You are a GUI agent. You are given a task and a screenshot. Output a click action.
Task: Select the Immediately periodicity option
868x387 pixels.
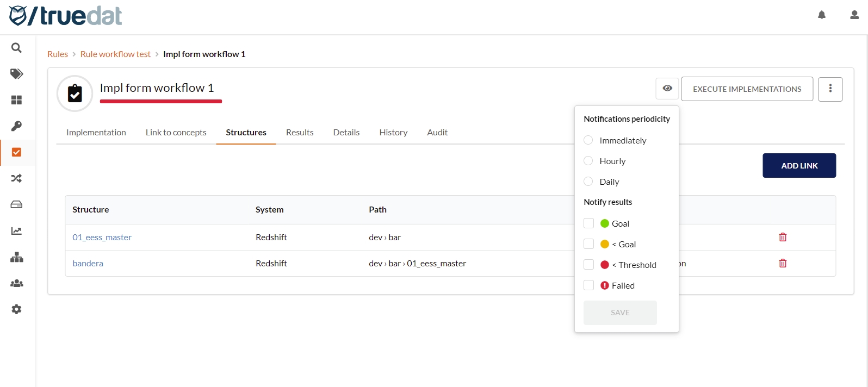tap(588, 140)
